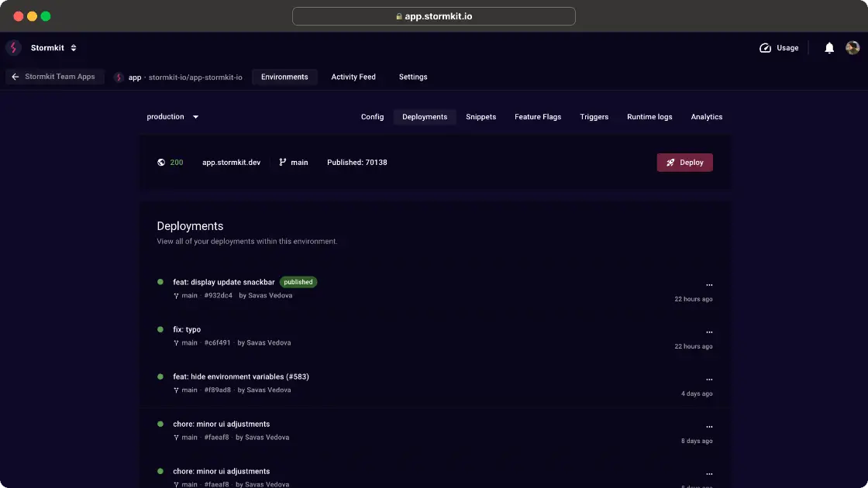868x488 pixels.
Task: Click the Published: 70138 text
Action: coord(357,163)
